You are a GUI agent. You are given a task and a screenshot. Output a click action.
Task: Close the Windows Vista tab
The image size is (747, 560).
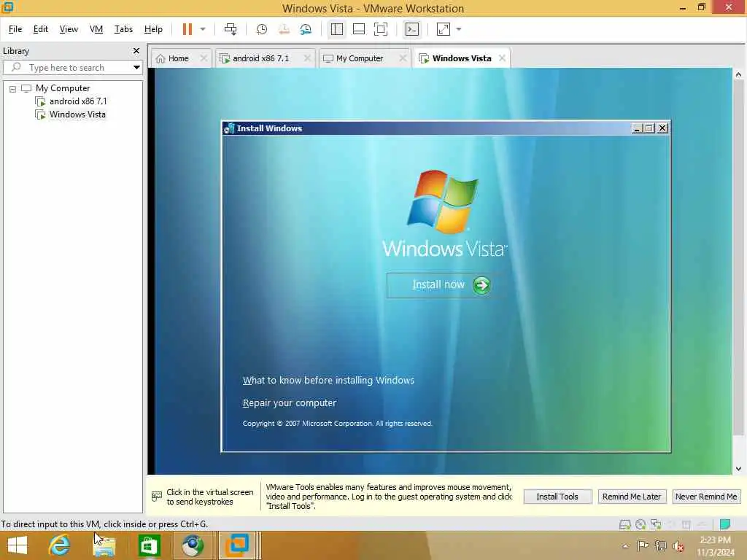[x=502, y=58]
